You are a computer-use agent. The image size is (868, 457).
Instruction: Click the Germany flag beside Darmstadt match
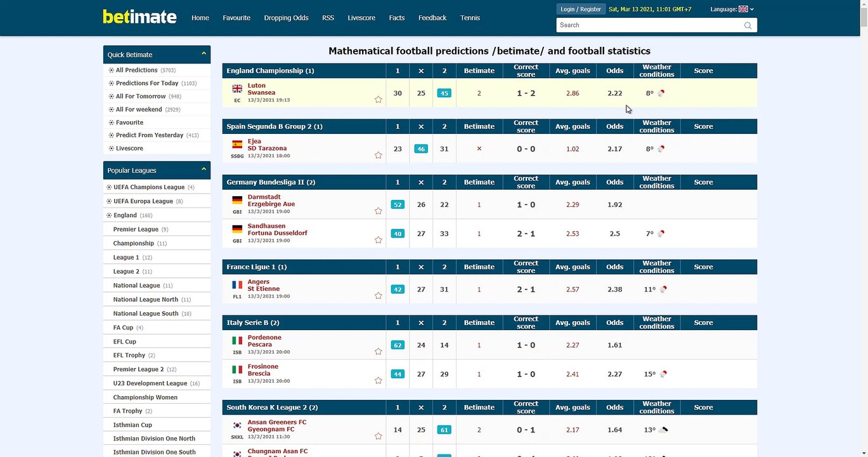pos(237,200)
